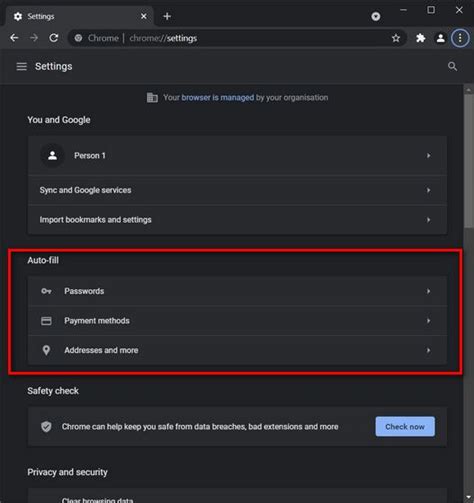474x503 pixels.
Task: Open the Settings hamburger menu
Action: click(22, 66)
